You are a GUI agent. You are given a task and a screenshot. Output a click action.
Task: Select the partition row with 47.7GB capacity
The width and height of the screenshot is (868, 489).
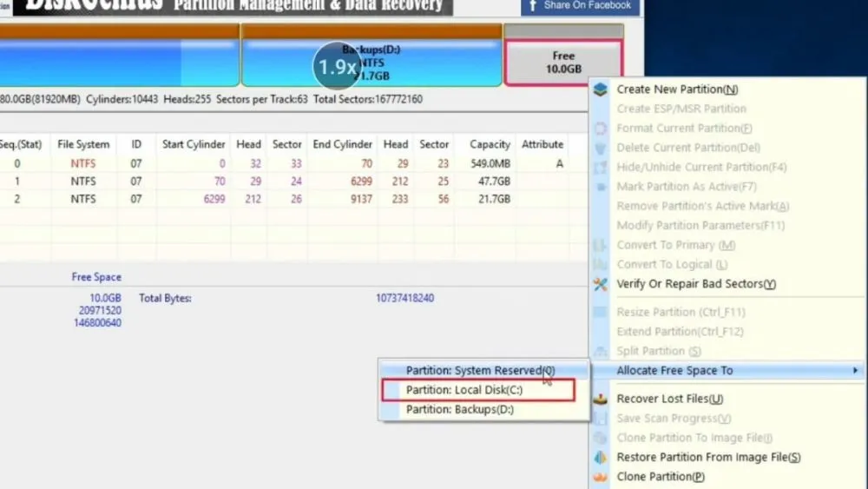click(260, 182)
